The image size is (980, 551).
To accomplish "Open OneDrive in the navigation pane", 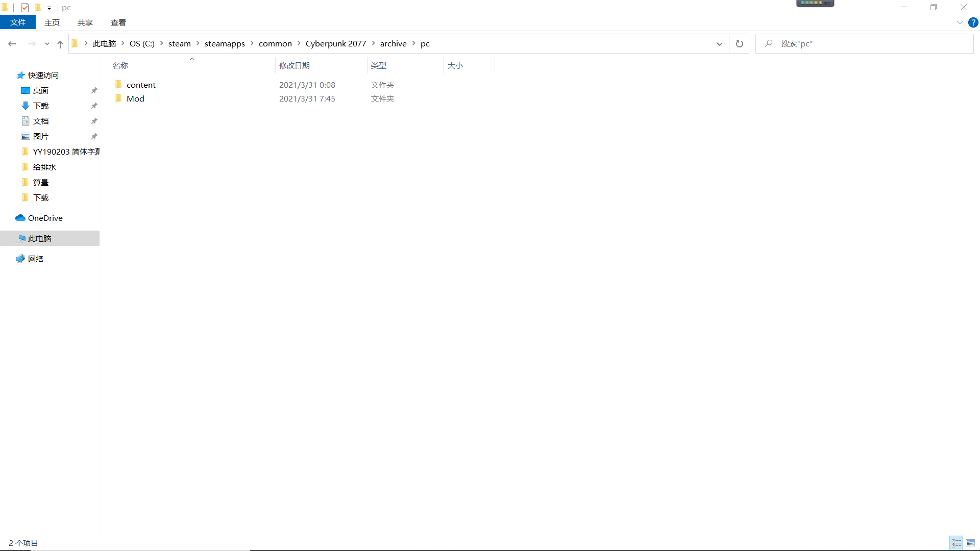I will click(x=45, y=218).
